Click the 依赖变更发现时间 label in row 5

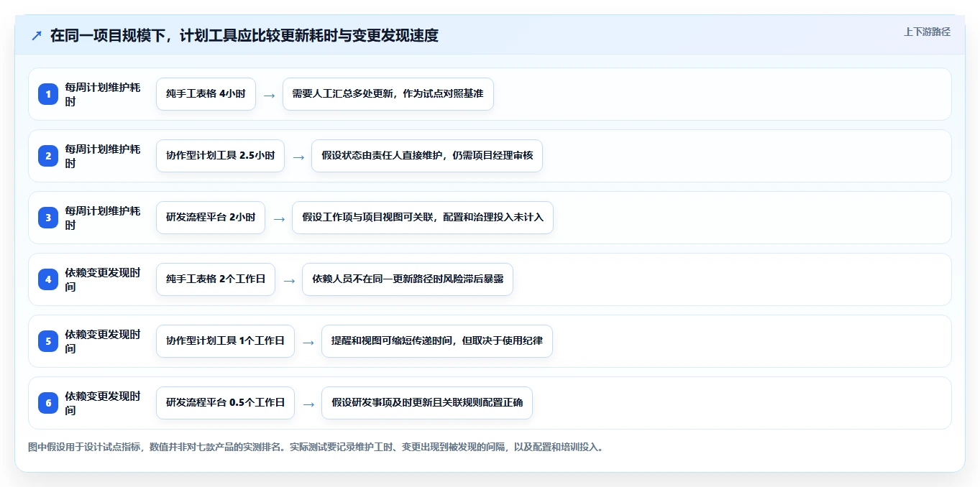[x=102, y=341]
